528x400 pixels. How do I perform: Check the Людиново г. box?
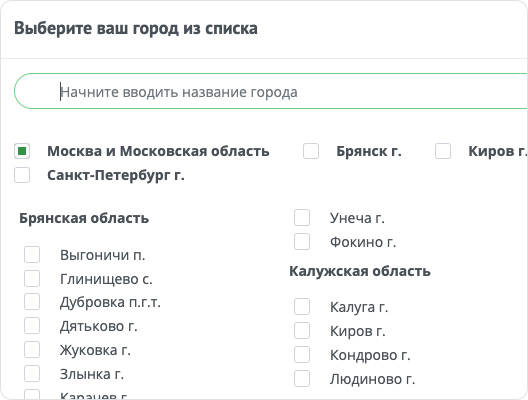[x=302, y=379]
